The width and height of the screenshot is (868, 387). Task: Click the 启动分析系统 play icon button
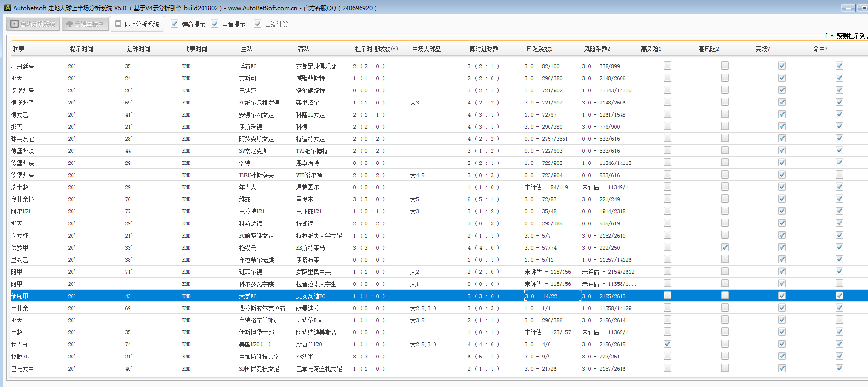click(33, 24)
